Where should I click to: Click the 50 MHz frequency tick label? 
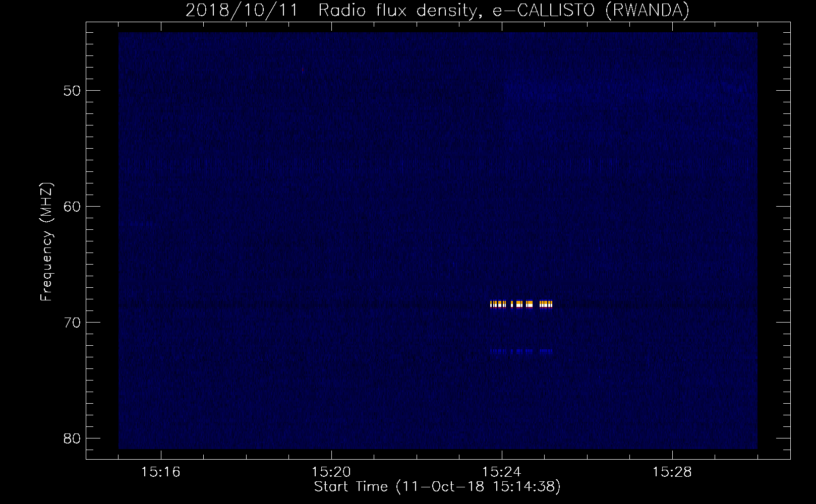[x=72, y=91]
